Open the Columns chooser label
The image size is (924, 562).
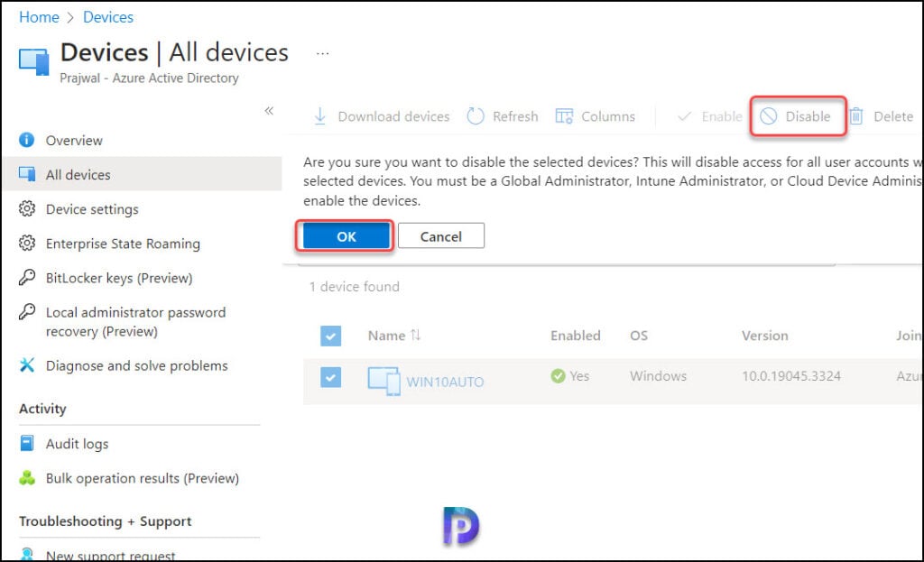pyautogui.click(x=608, y=116)
